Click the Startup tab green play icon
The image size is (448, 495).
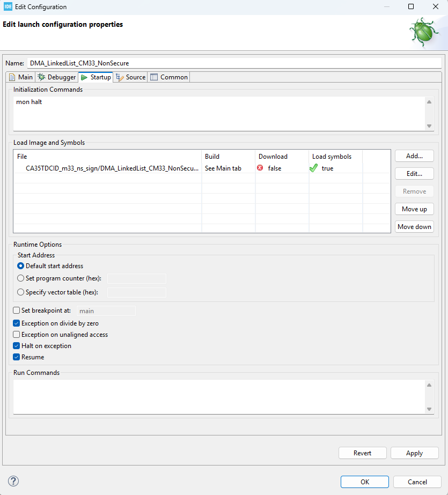tap(84, 77)
